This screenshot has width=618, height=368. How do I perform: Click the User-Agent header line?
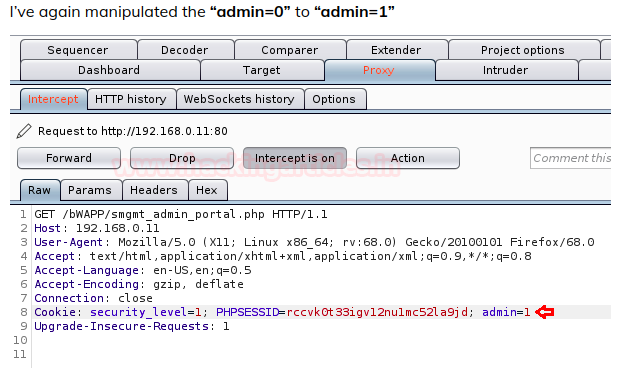314,242
